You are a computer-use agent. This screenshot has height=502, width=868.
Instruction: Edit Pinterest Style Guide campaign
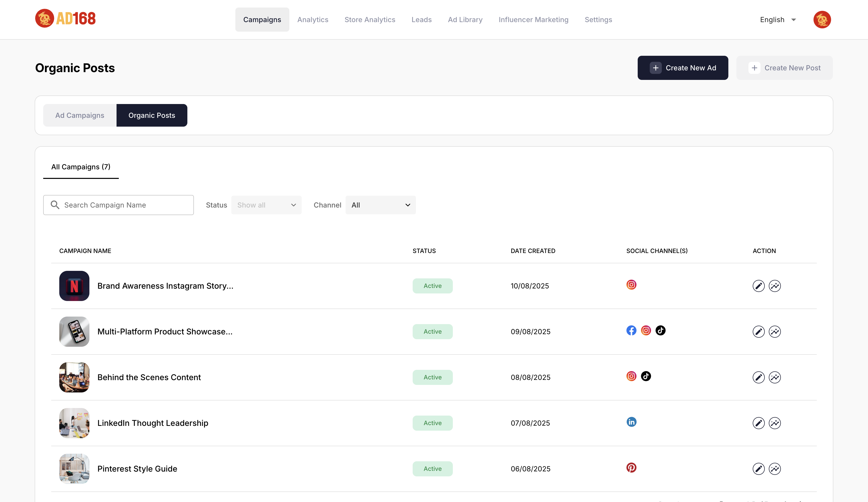pos(758,469)
